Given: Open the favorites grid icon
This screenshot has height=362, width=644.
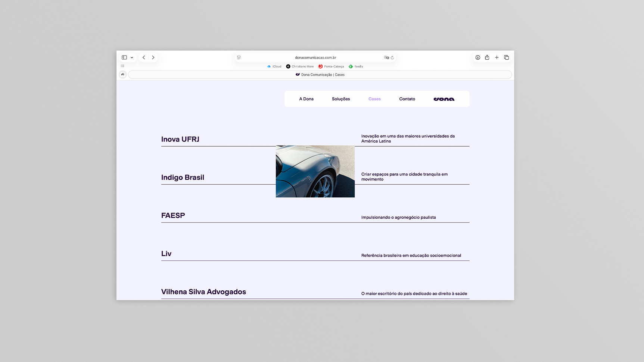Looking at the screenshot, I should coord(122,66).
